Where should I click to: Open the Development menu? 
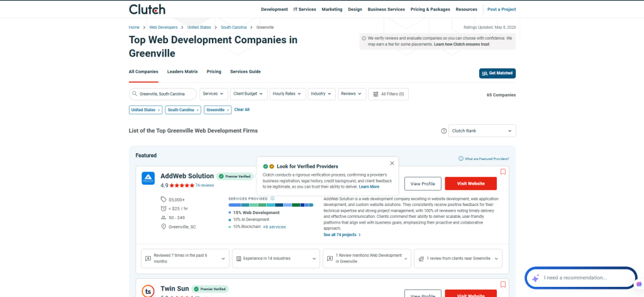pyautogui.click(x=274, y=9)
